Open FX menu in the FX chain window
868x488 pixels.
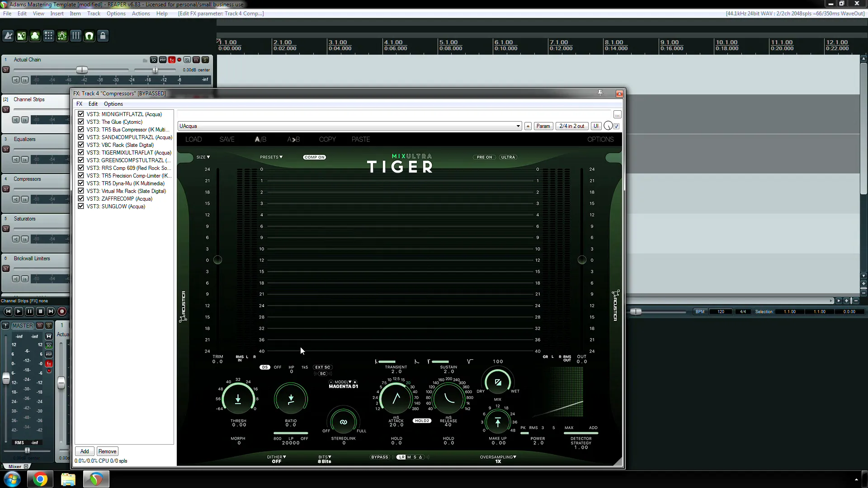pyautogui.click(x=79, y=104)
